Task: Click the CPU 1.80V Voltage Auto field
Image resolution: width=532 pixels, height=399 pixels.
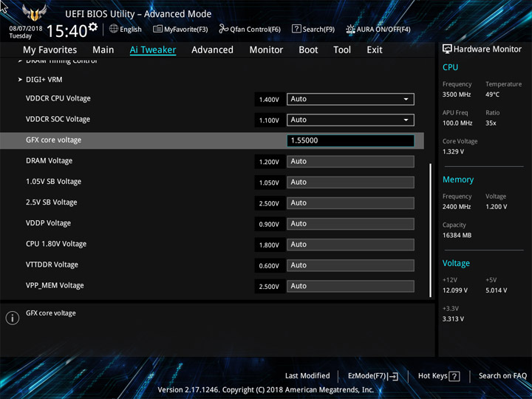Action: click(350, 245)
